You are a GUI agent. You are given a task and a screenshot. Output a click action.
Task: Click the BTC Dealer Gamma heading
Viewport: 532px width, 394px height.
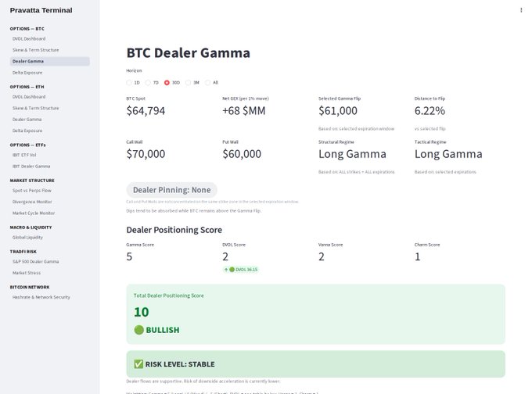coord(189,53)
